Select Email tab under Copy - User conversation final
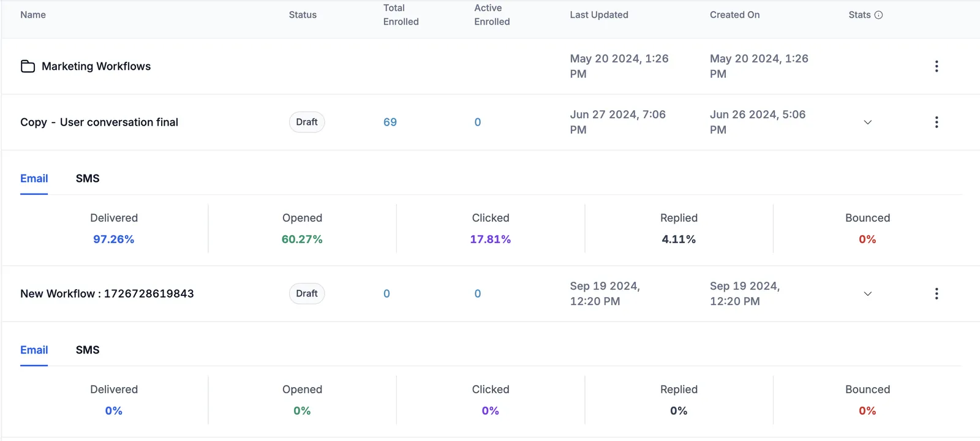The image size is (980, 441). coord(34,178)
